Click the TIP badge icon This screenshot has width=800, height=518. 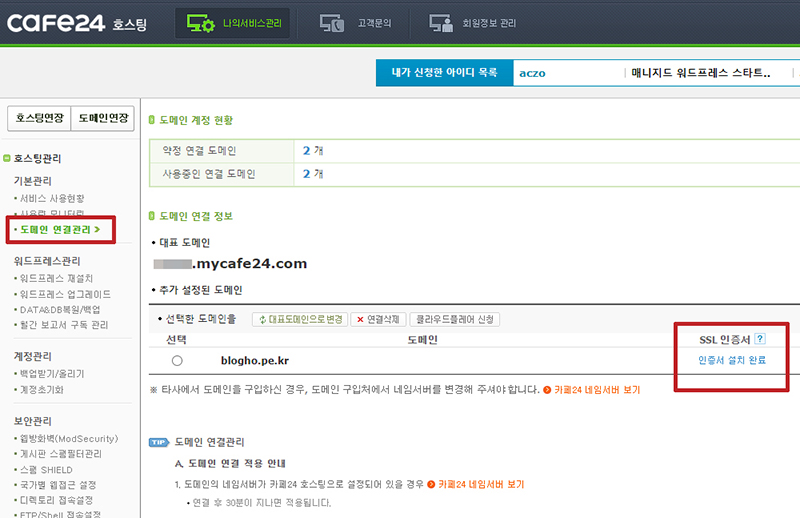pyautogui.click(x=159, y=442)
